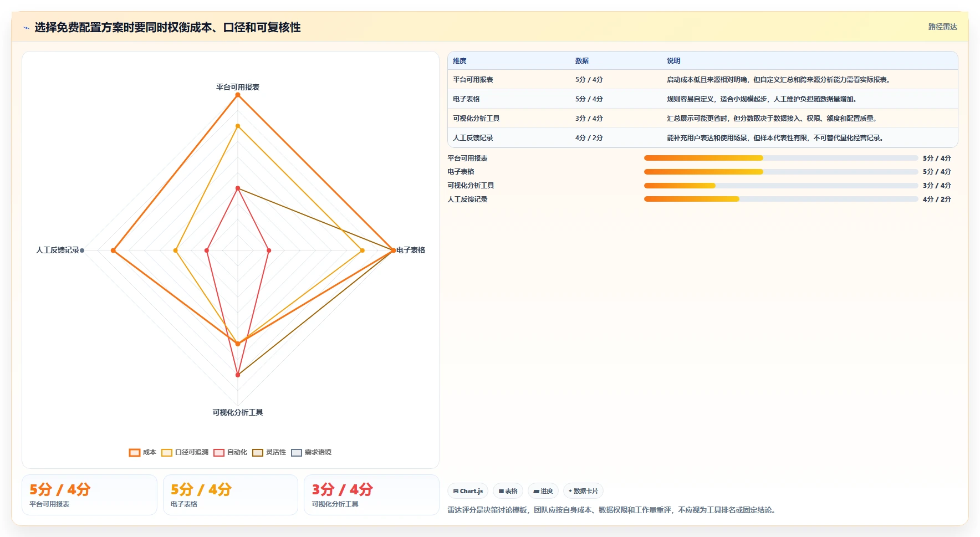Image resolution: width=980 pixels, height=537 pixels.
Task: Click the 3分 / 4分 value in the table
Action: [589, 119]
